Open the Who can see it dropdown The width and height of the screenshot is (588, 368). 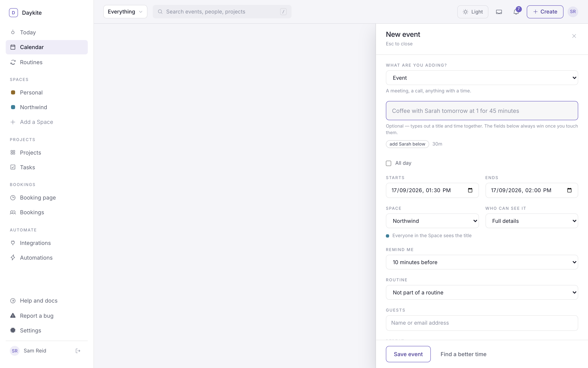pyautogui.click(x=532, y=221)
